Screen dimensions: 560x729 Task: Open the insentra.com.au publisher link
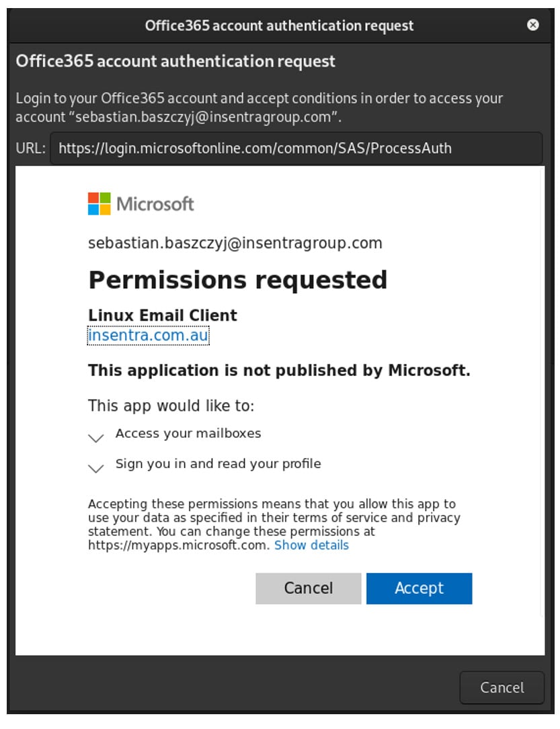149,336
